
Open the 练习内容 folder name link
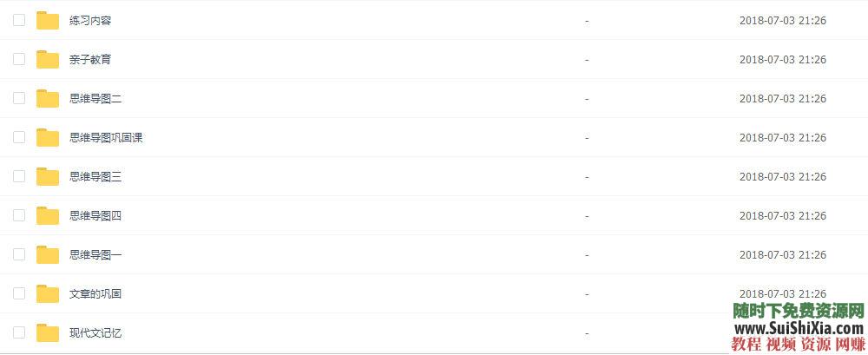90,21
